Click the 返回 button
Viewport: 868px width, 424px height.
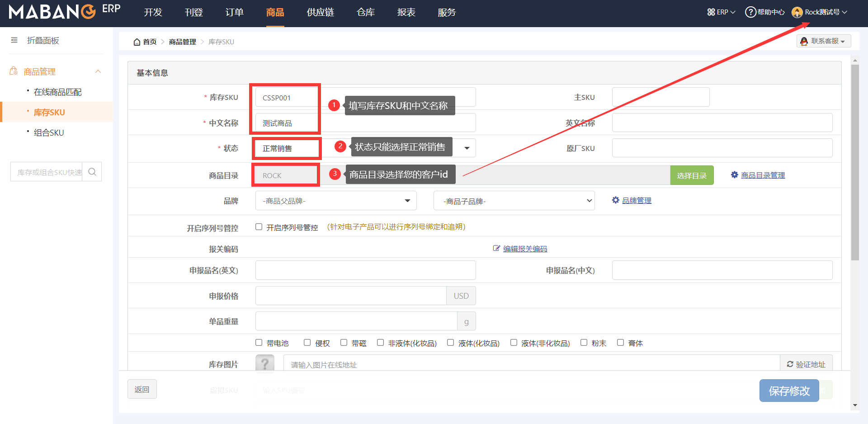pos(142,389)
